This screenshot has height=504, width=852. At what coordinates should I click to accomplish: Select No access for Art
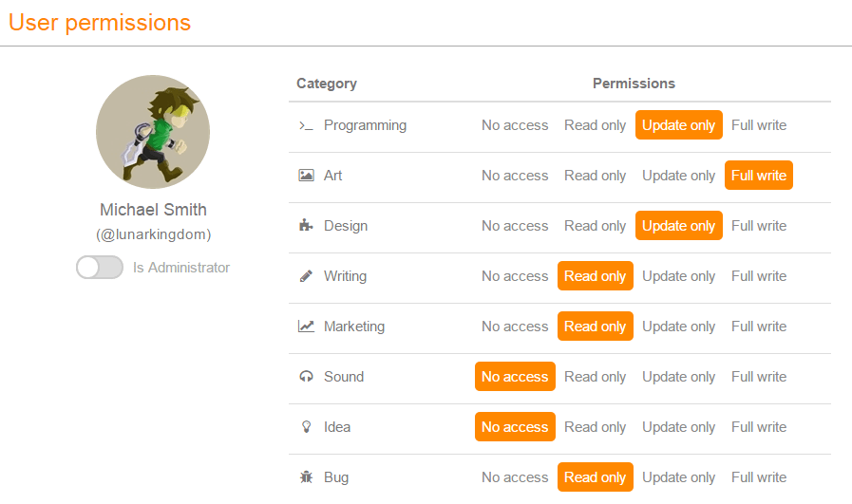[515, 176]
